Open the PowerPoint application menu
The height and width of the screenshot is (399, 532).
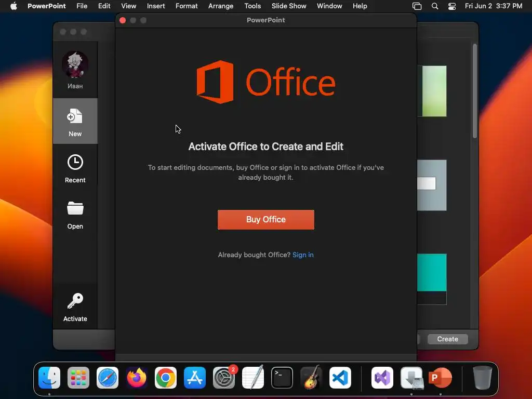(x=46, y=6)
